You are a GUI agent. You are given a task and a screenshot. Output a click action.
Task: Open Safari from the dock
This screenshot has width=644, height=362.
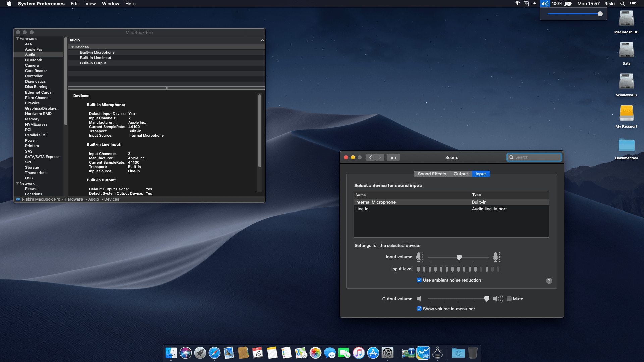[x=214, y=353]
